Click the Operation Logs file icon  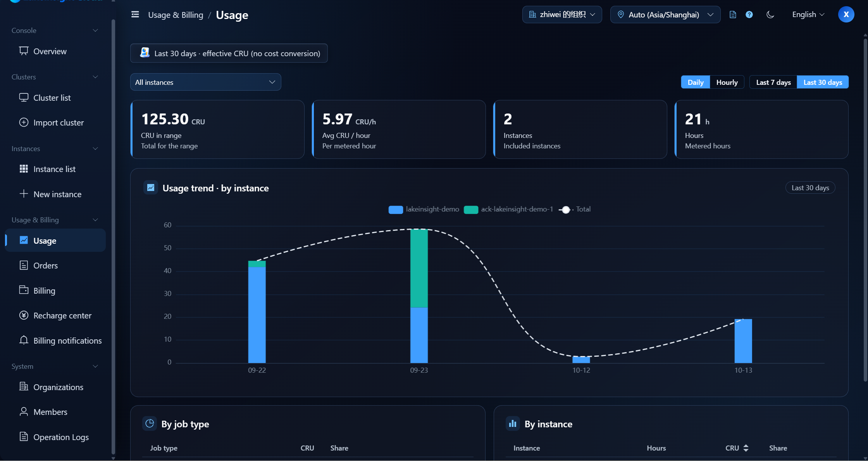coord(24,437)
